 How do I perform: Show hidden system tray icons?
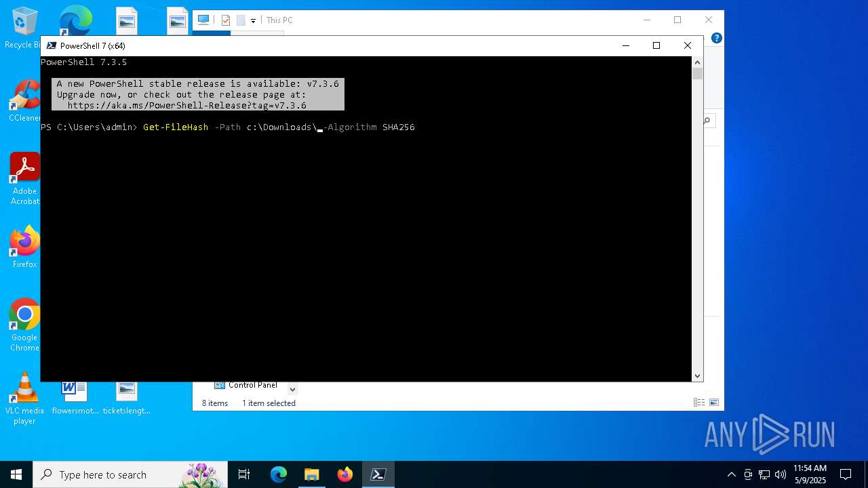point(732,474)
